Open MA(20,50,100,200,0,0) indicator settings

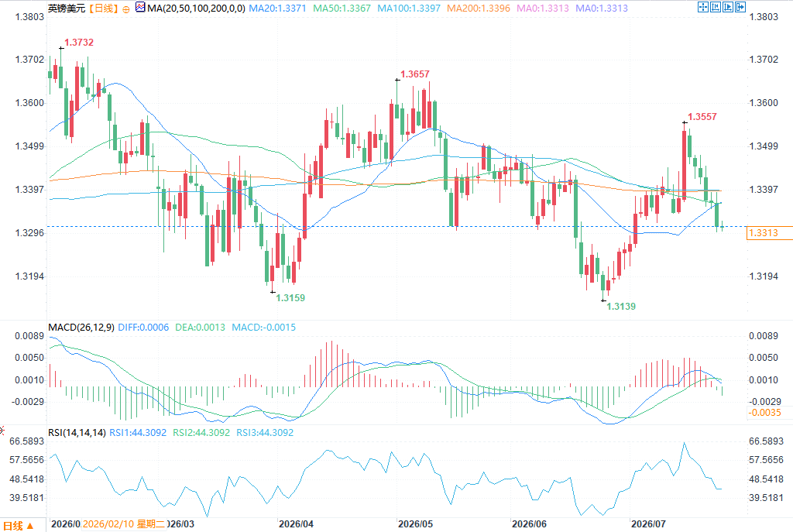click(x=196, y=9)
